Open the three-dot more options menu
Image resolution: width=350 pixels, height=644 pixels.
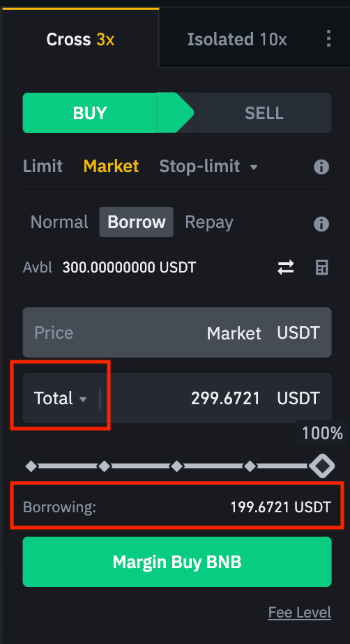(x=328, y=39)
